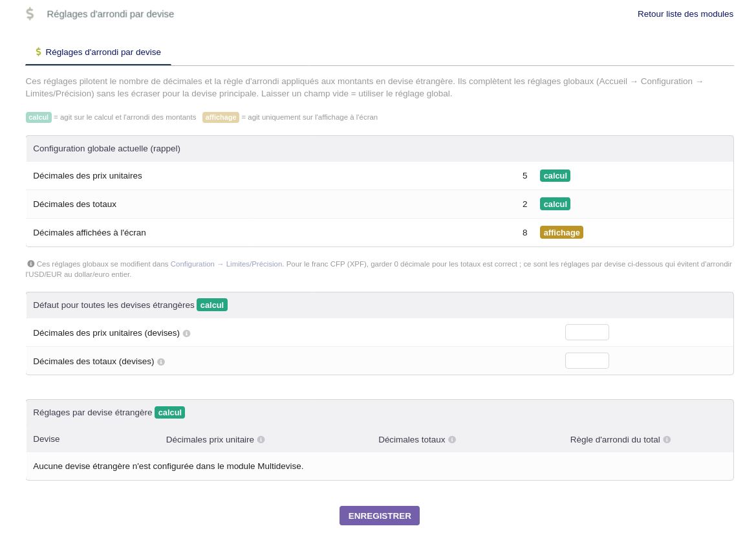
Task: Click the Décimales des prix unitaires label in global config
Action: (x=87, y=175)
